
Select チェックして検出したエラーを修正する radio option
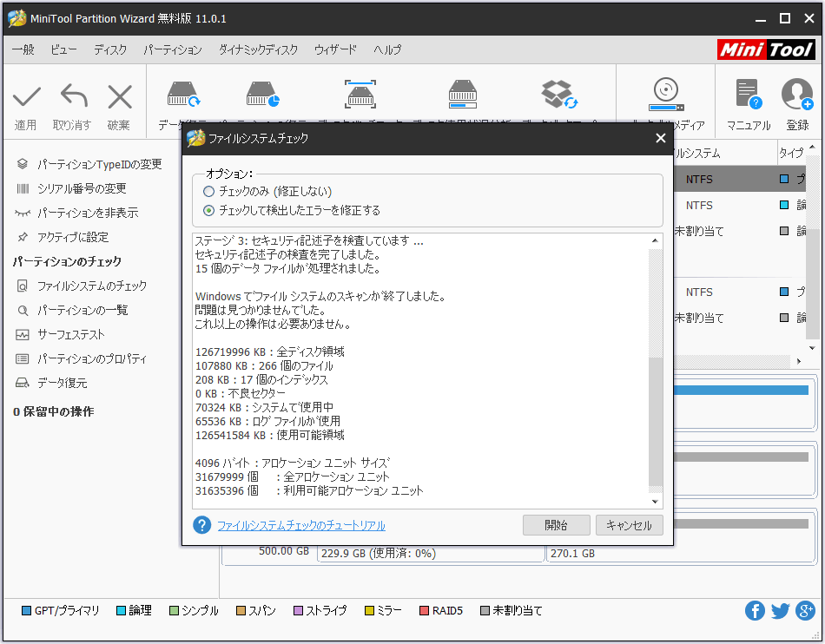coord(209,211)
